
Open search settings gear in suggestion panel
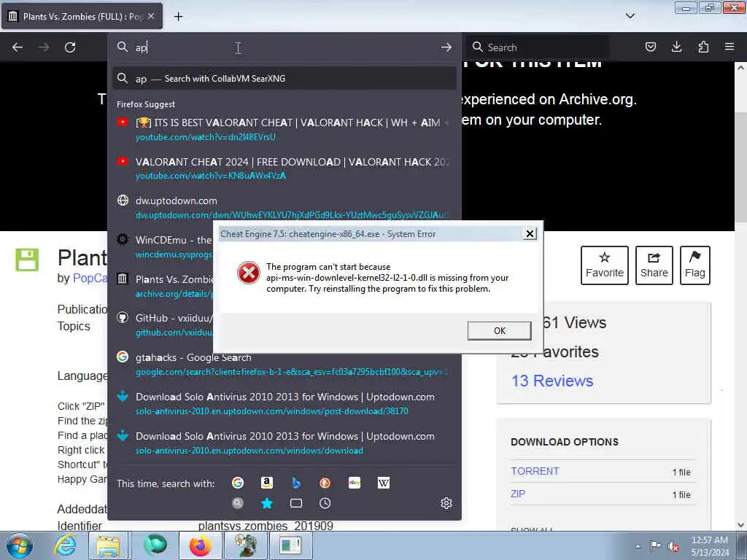[x=446, y=503]
